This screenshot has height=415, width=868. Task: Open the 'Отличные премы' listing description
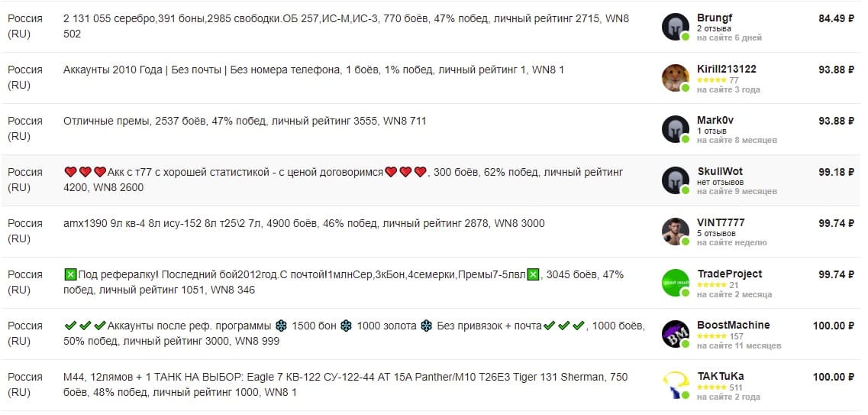point(244,121)
